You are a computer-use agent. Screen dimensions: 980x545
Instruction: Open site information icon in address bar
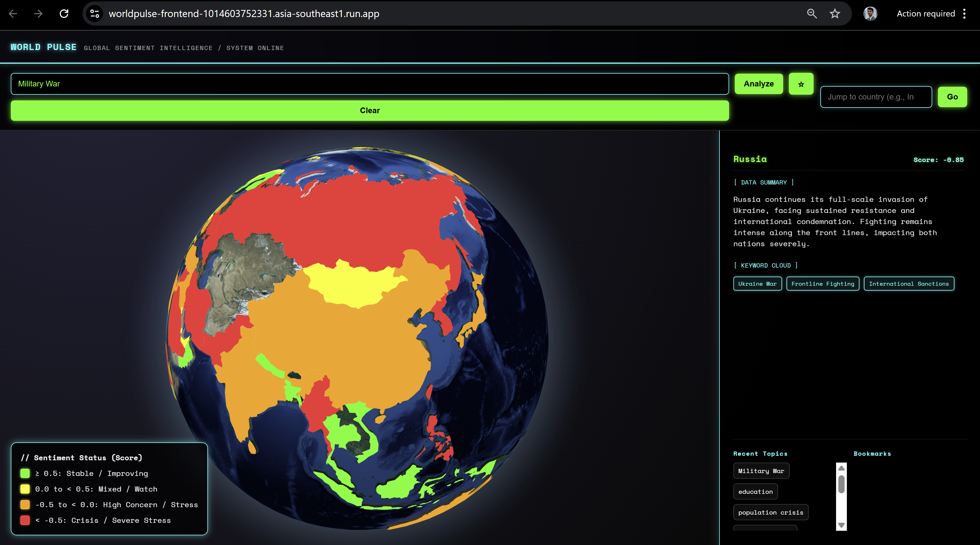[x=94, y=14]
